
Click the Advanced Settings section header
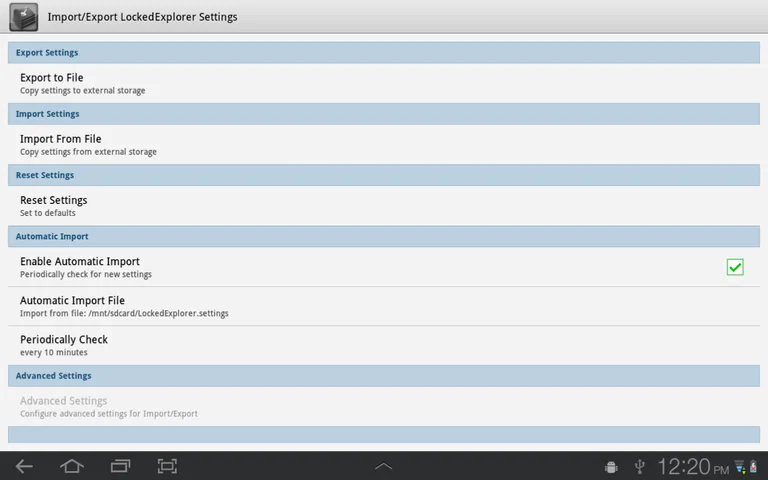[384, 376]
